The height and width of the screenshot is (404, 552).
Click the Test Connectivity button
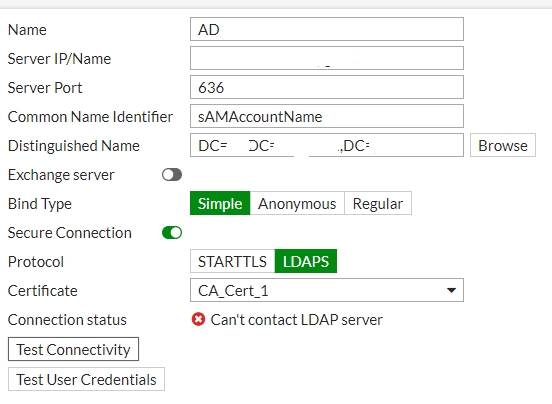(73, 349)
